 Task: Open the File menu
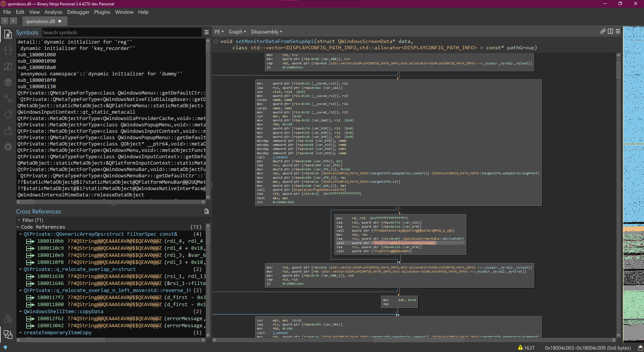point(7,12)
